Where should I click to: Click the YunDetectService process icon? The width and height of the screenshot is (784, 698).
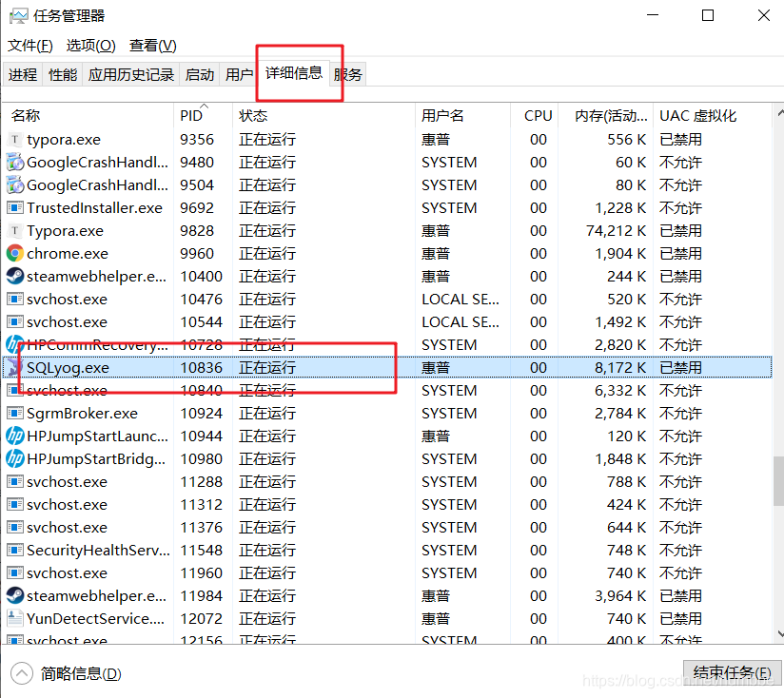point(15,618)
